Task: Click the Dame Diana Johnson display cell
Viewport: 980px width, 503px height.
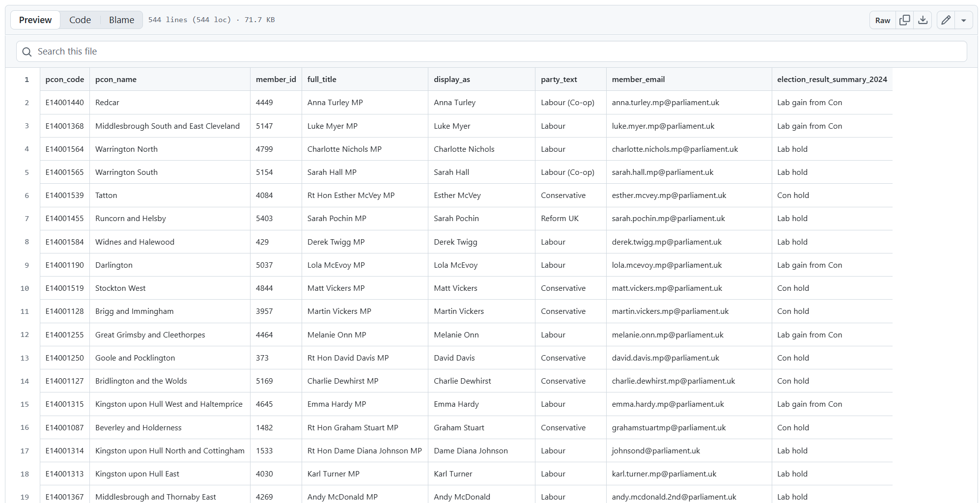Action: click(482, 450)
